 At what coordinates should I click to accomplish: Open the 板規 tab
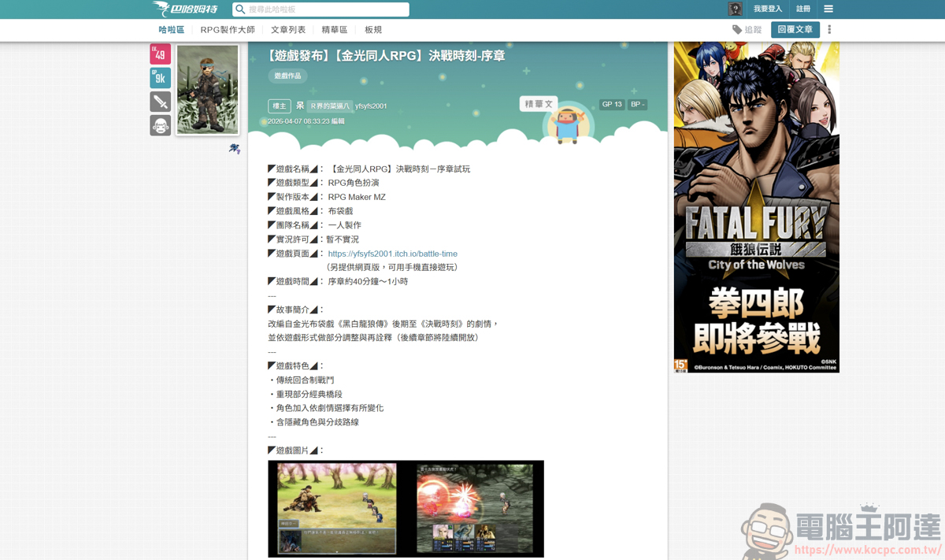(373, 30)
